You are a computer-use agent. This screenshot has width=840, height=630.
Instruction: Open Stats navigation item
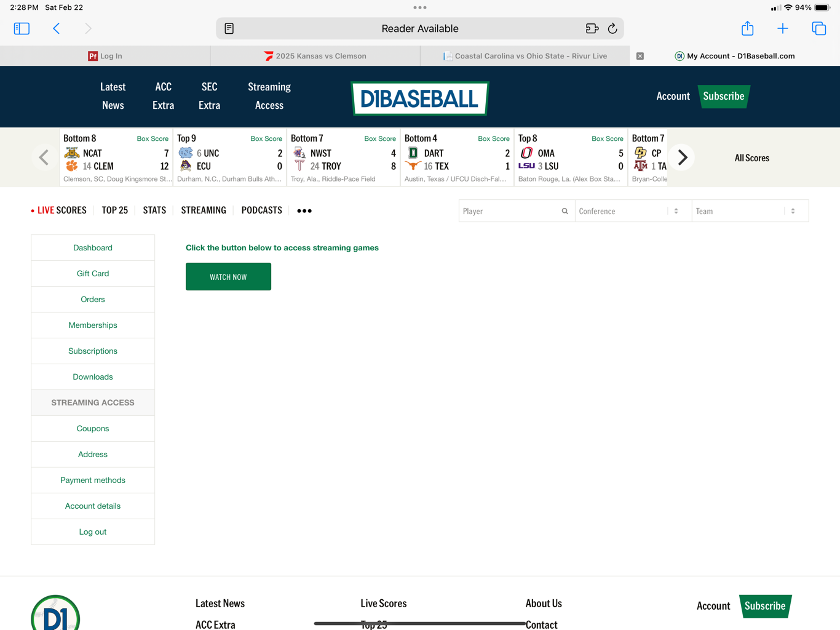pyautogui.click(x=154, y=210)
